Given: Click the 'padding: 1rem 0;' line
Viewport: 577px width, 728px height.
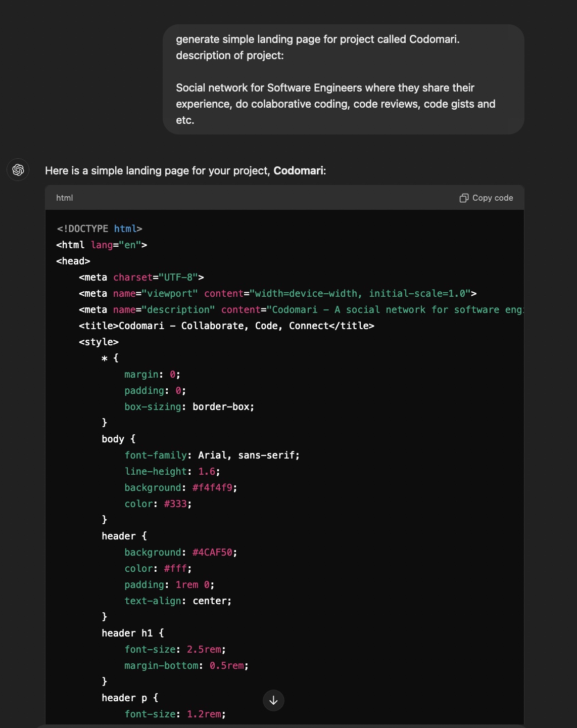Looking at the screenshot, I should pos(170,584).
